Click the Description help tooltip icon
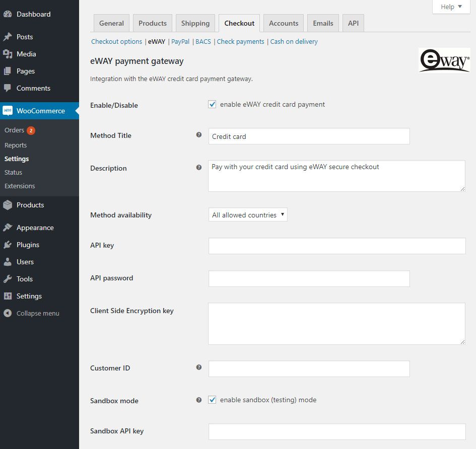 199,168
